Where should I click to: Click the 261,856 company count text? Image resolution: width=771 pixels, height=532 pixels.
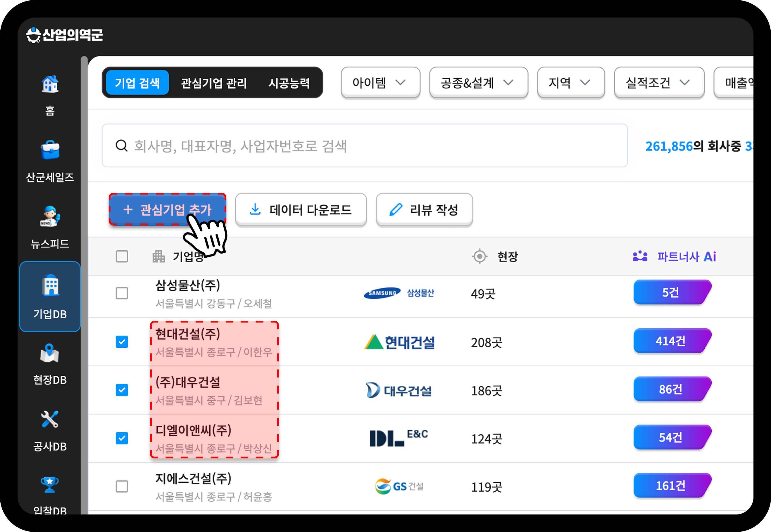(669, 146)
